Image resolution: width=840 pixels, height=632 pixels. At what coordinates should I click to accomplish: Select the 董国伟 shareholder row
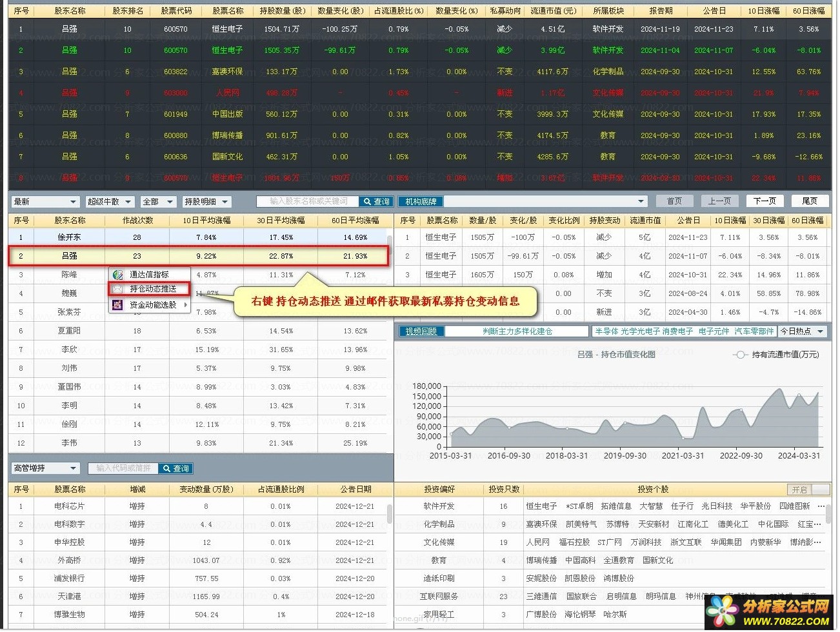[197, 387]
